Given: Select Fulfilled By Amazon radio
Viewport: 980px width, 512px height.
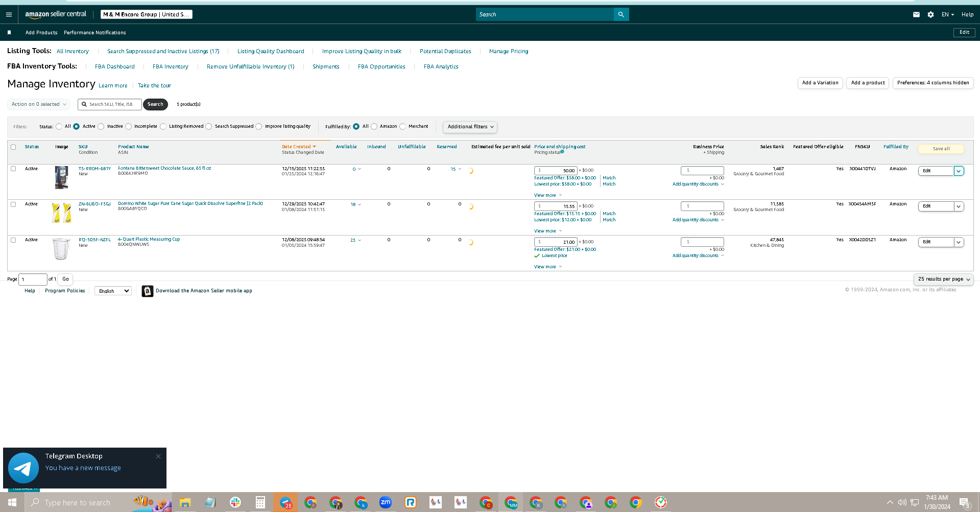Looking at the screenshot, I should pyautogui.click(x=374, y=127).
